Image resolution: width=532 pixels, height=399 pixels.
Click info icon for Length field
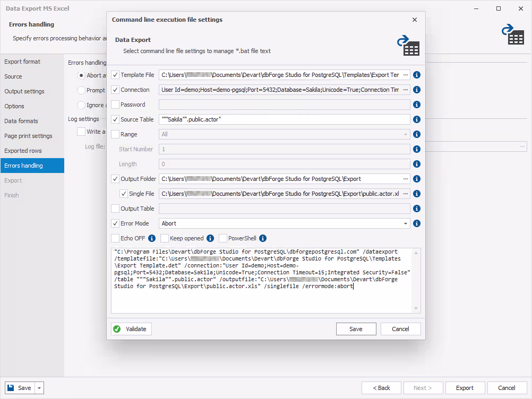(417, 164)
